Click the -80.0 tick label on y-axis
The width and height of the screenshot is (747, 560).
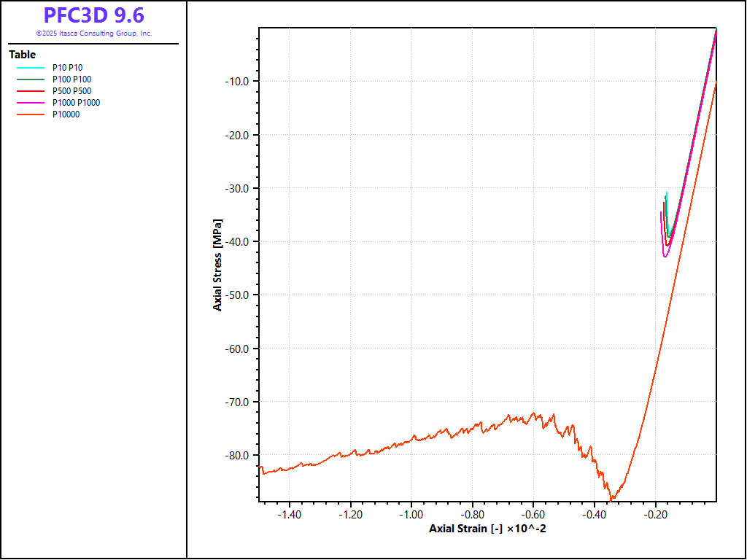pyautogui.click(x=239, y=456)
